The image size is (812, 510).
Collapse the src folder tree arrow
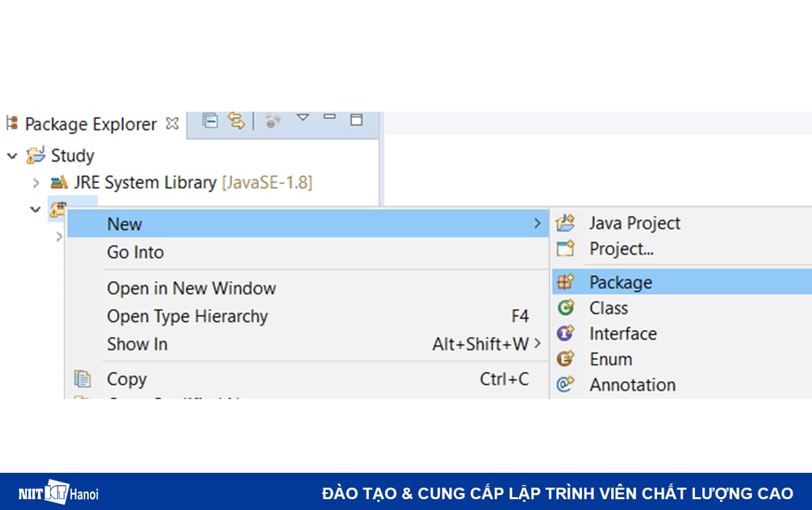point(35,210)
